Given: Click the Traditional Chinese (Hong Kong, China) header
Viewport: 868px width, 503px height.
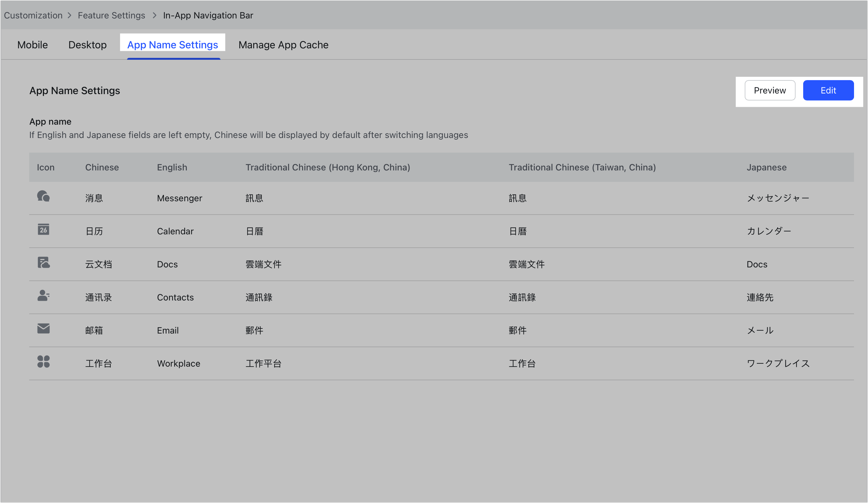Looking at the screenshot, I should click(x=328, y=168).
